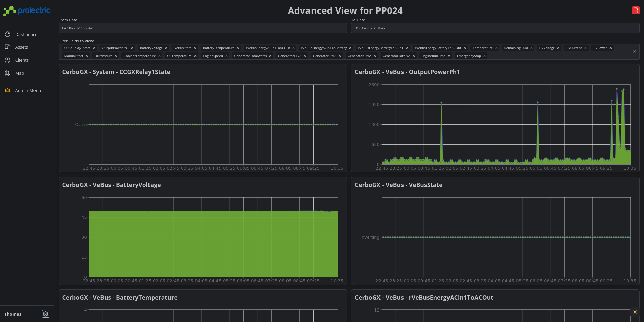644x322 pixels.
Task: Click the BatteryTemperature chart title
Action: coord(120,298)
